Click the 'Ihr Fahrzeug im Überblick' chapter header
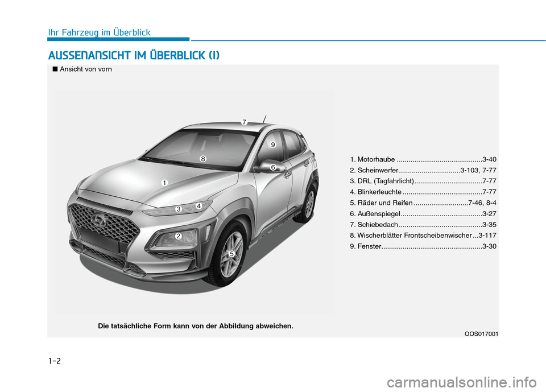This screenshot has height=392, width=546. 98,32
